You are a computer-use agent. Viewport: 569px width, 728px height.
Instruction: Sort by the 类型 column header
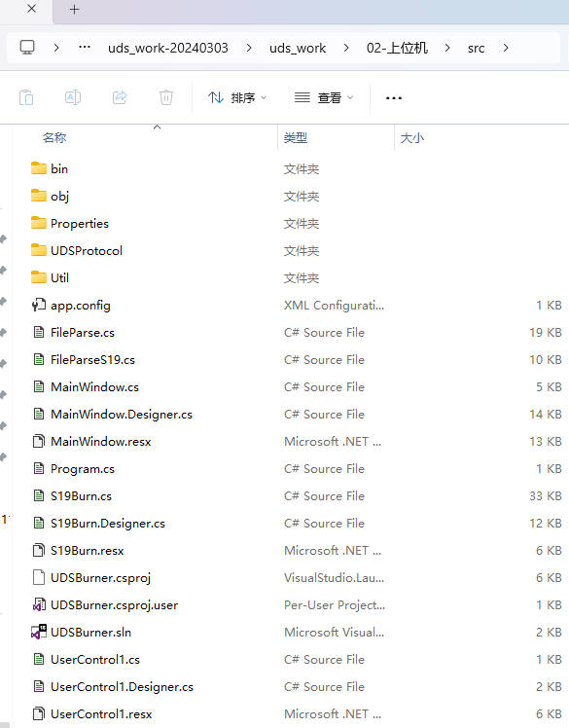point(296,137)
